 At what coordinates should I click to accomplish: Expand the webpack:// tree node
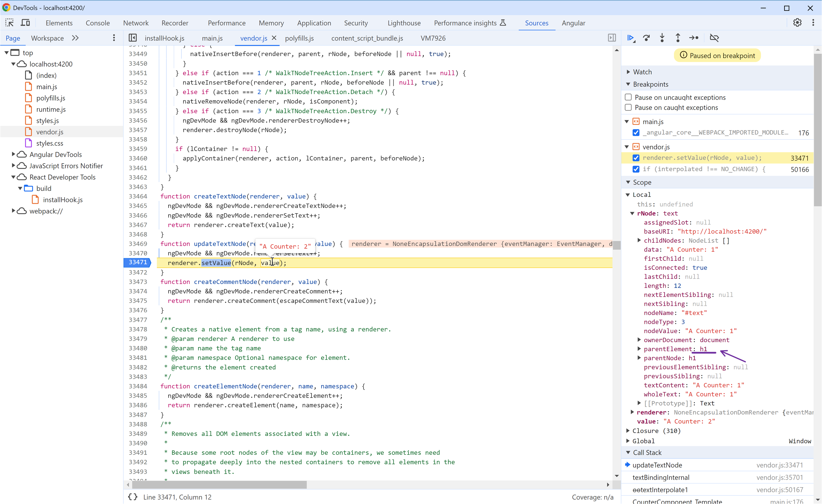coord(13,211)
